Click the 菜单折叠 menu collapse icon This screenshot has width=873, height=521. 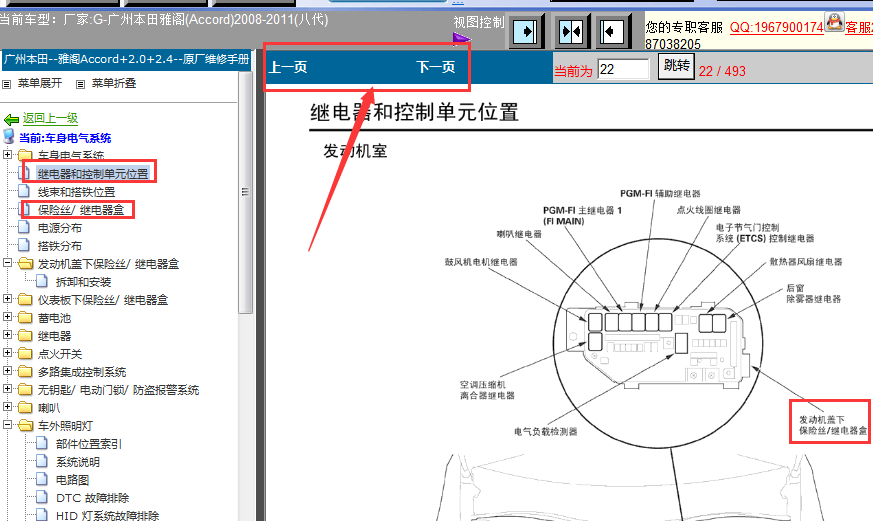80,84
